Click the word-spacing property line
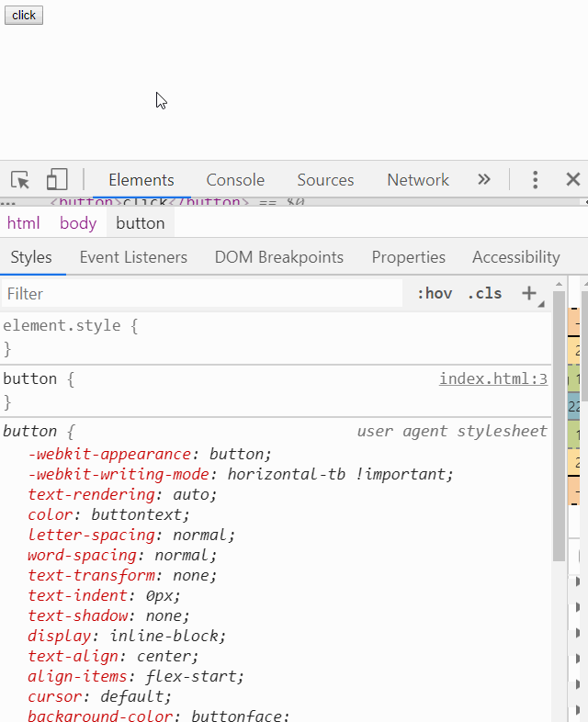Image resolution: width=588 pixels, height=722 pixels. click(x=122, y=556)
